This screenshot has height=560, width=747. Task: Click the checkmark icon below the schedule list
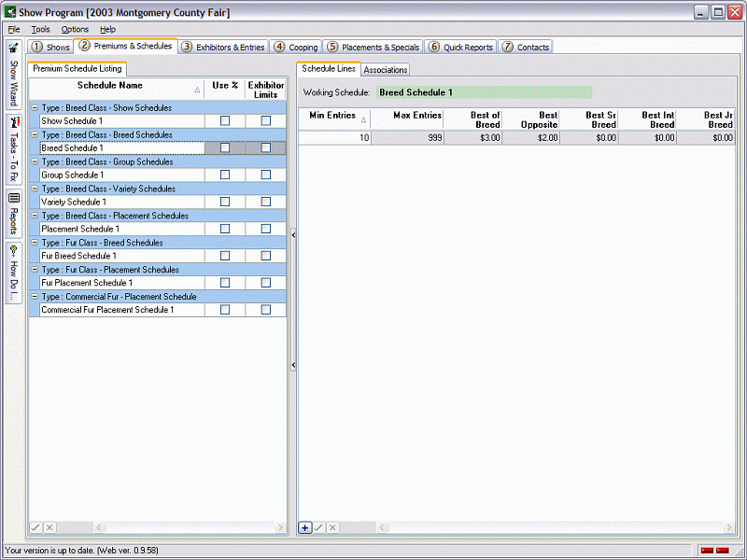click(x=35, y=527)
